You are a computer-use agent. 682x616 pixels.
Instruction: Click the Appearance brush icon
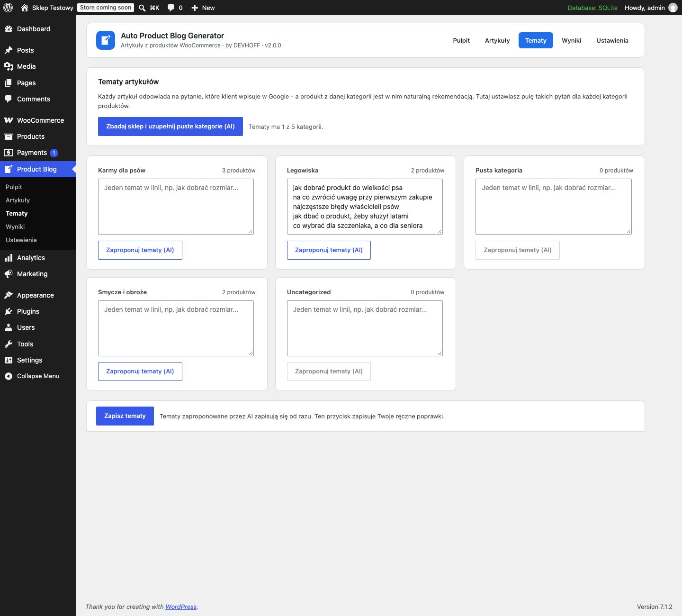coord(9,295)
